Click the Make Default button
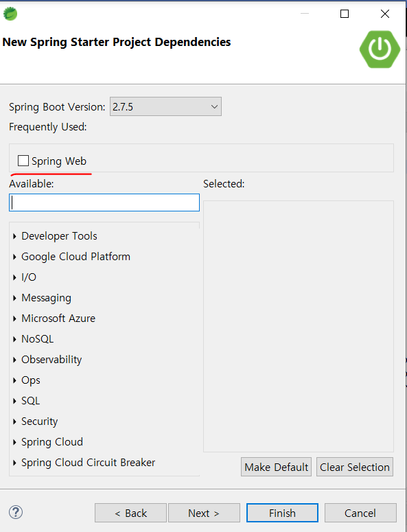The height and width of the screenshot is (532, 407). click(276, 467)
